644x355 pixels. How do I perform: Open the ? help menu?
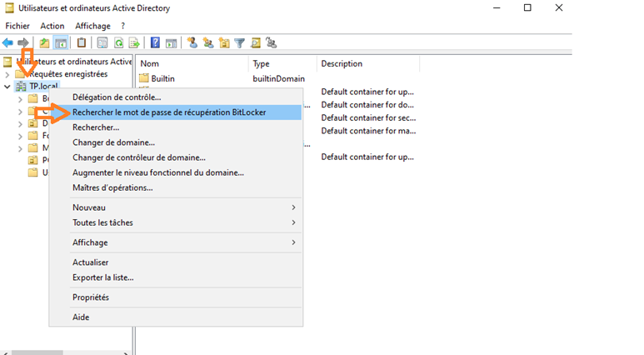(122, 26)
